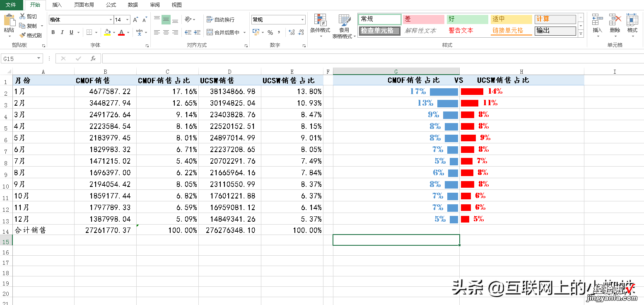Apply the 适中 (Neutral) cell style
The width and height of the screenshot is (644, 305).
coord(511,19)
